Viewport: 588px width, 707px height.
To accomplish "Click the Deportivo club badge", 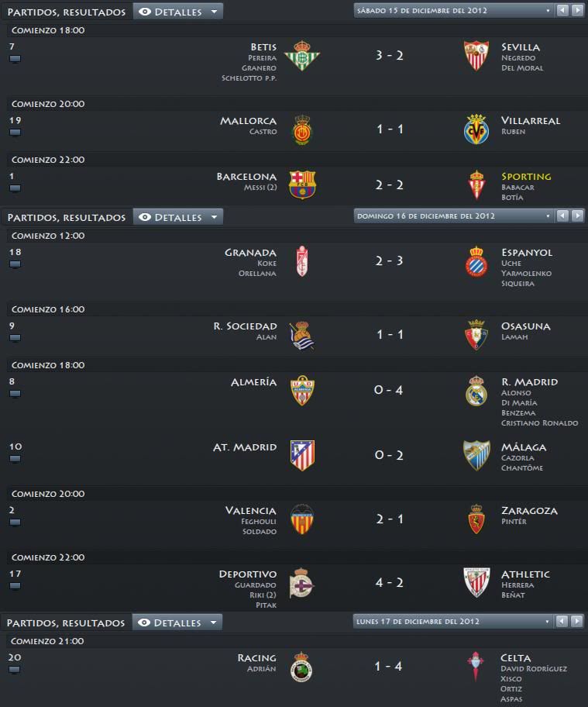I will click(x=301, y=583).
